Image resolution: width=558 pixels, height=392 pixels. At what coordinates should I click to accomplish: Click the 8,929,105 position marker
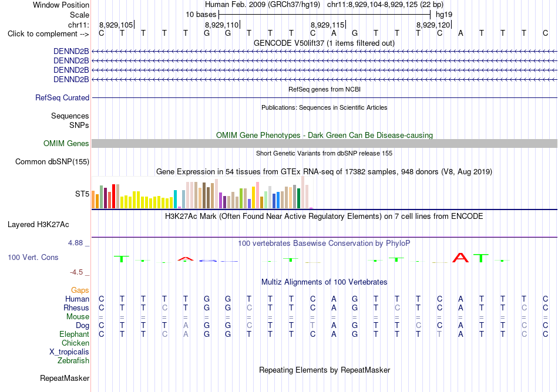[116, 25]
